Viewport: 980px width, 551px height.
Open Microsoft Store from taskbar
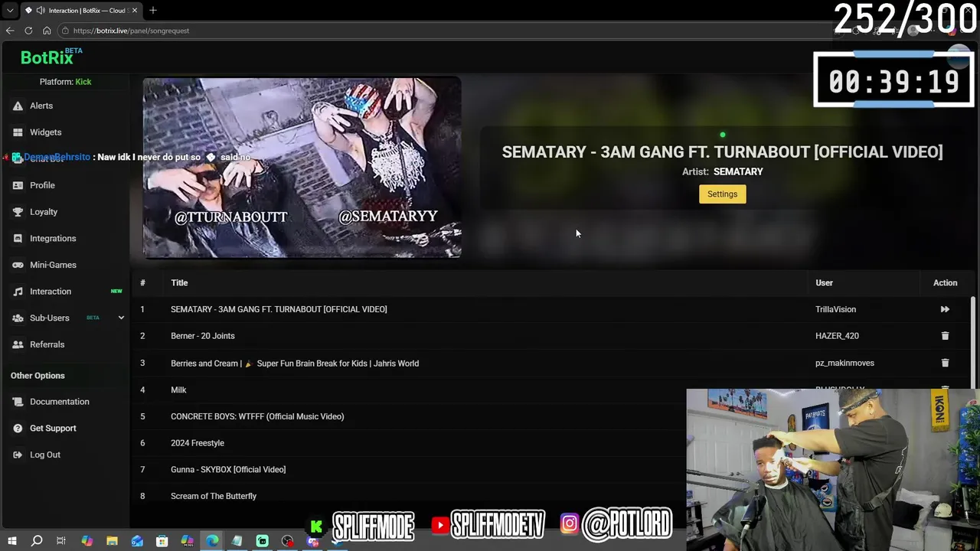click(162, 541)
